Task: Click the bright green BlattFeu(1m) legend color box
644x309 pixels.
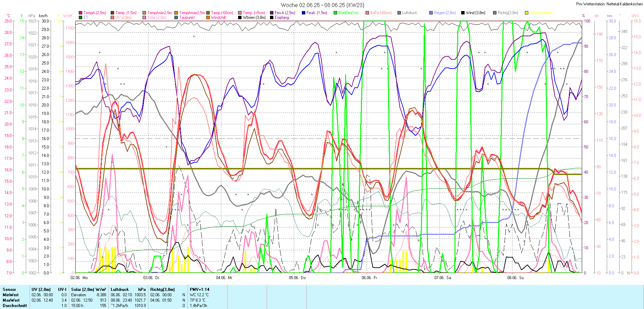Action: (x=335, y=13)
